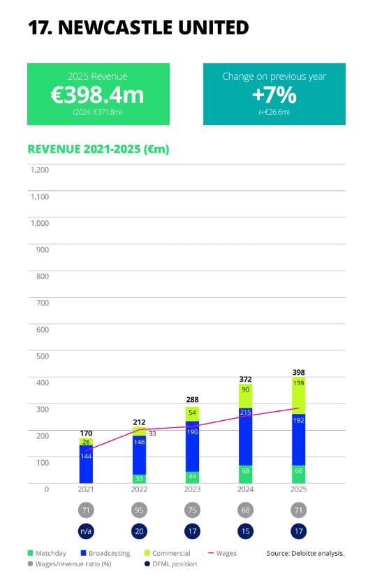The height and width of the screenshot is (588, 375).
Task: Click the 2025 commercial bar segment 139
Action: point(299,396)
